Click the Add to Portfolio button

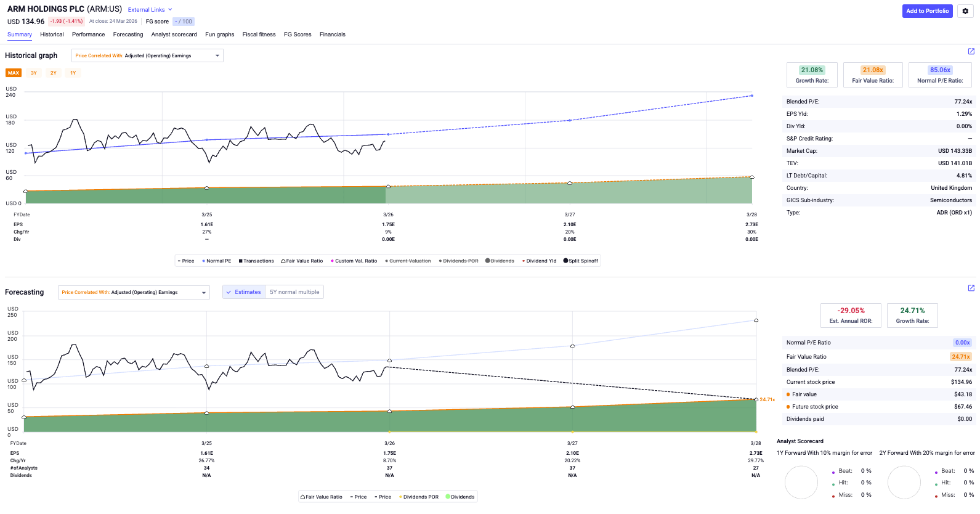click(x=927, y=11)
